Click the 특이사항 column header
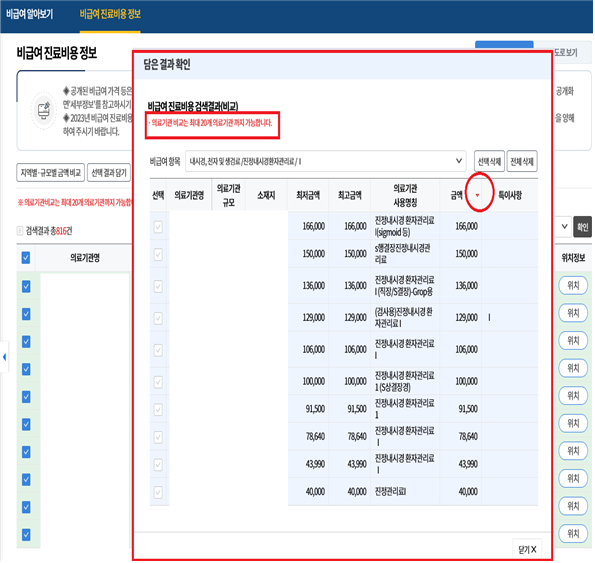 [510, 195]
